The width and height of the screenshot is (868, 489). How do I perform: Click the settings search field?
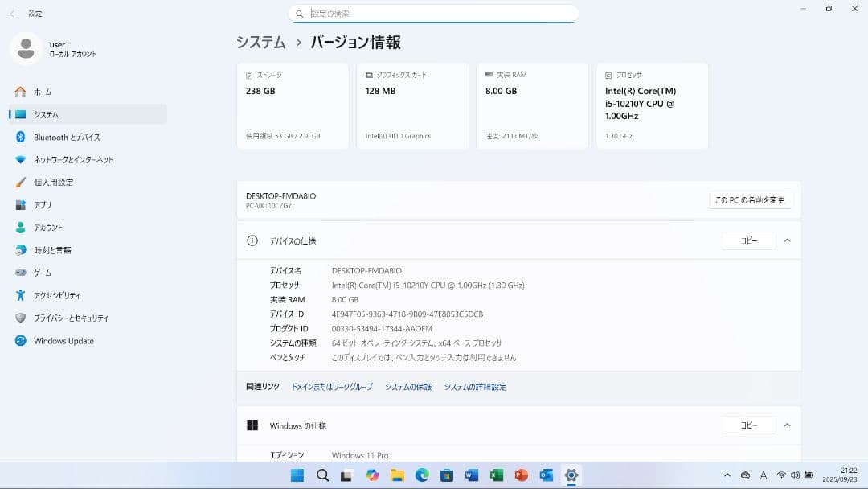[434, 14]
